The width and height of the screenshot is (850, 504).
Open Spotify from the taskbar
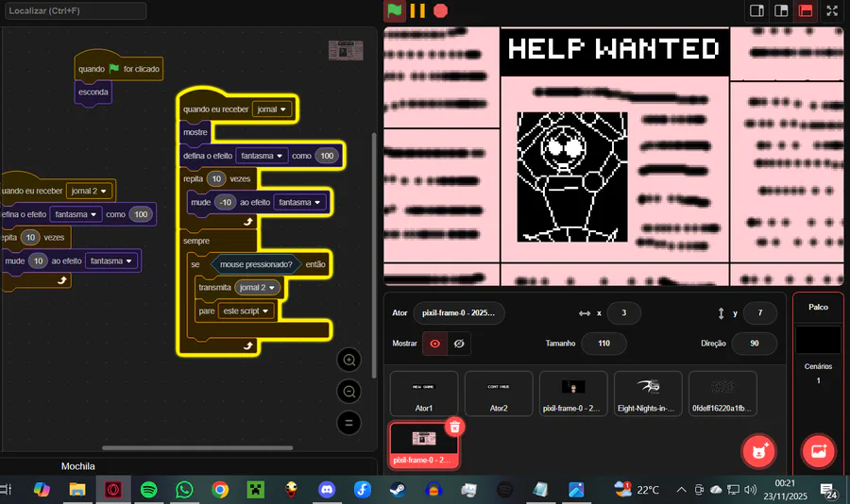pos(149,490)
